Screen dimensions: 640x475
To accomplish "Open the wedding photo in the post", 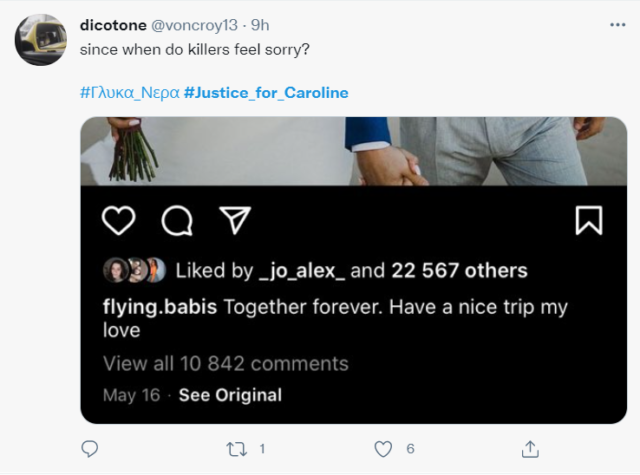I will [353, 151].
